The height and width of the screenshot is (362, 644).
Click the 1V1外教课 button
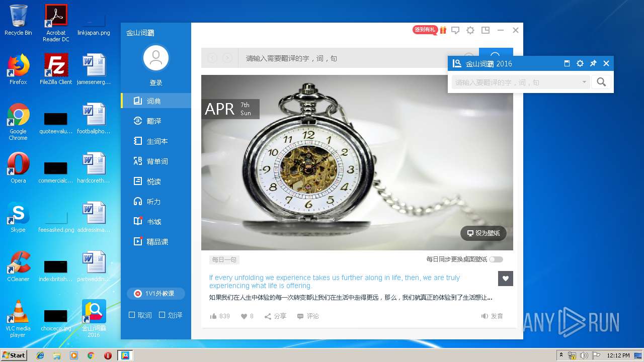point(156,294)
